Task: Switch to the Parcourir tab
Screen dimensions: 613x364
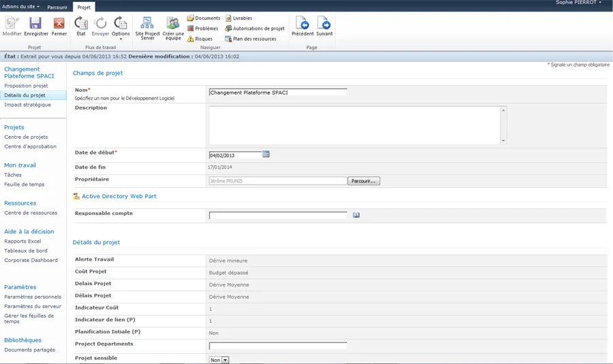Action: (57, 7)
